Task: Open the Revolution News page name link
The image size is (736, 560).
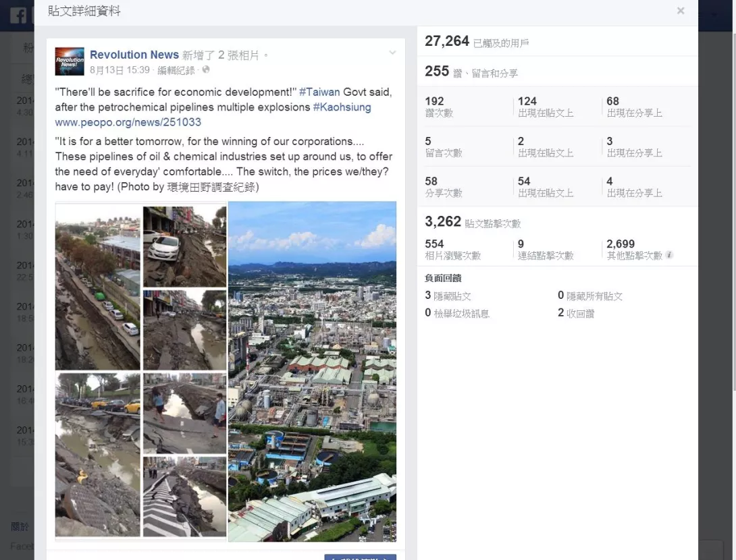Action: (x=134, y=55)
